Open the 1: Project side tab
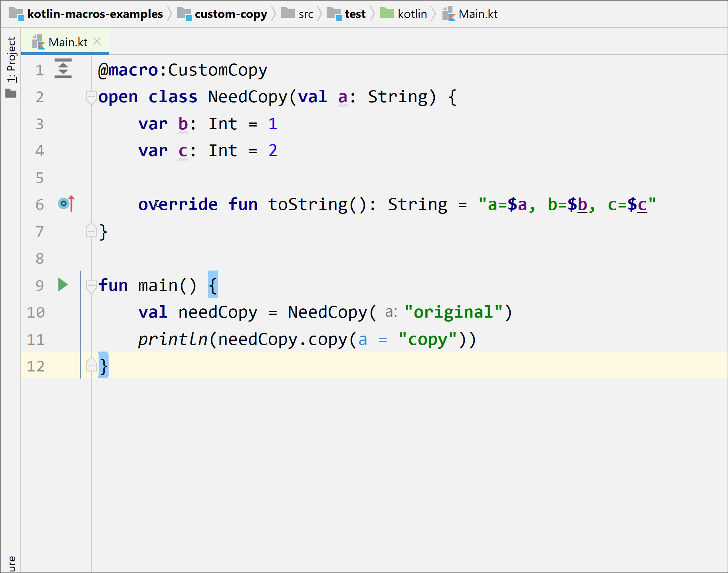The height and width of the screenshot is (573, 728). [11, 60]
